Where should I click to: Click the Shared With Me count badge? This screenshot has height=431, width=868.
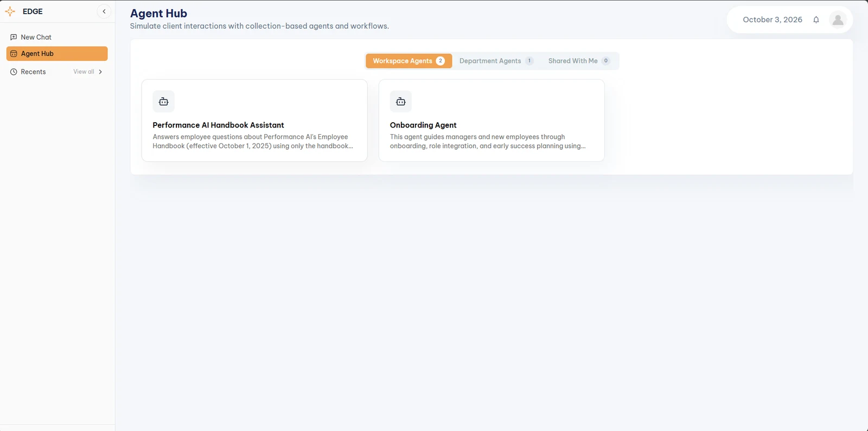point(605,61)
